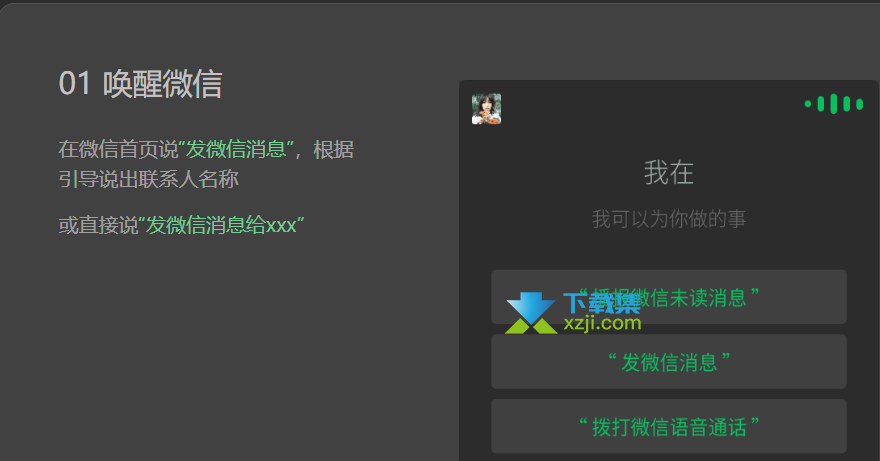Tap the "拨打微信语音通话" suggestion button
Screen dimensions: 880x461
pyautogui.click(x=668, y=426)
